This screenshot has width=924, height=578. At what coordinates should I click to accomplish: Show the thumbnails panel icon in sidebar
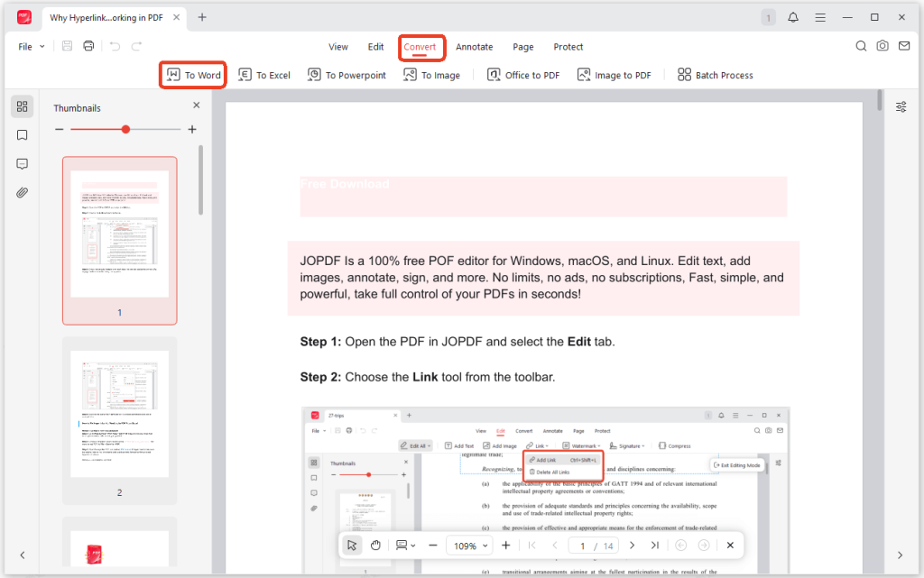point(23,106)
